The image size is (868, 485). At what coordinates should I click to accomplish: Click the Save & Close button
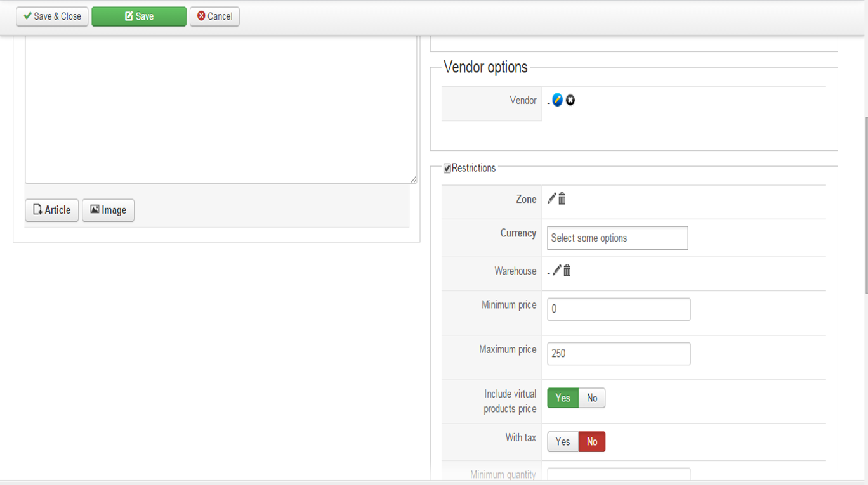[52, 16]
